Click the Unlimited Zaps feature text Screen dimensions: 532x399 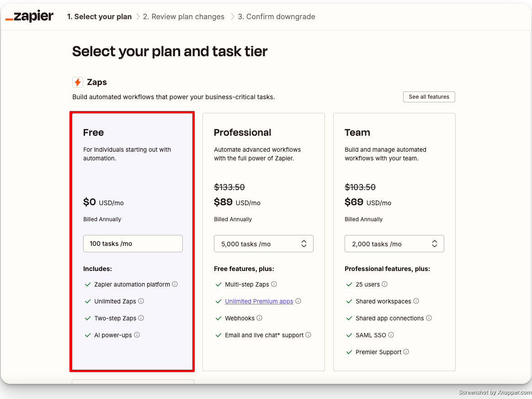point(115,301)
